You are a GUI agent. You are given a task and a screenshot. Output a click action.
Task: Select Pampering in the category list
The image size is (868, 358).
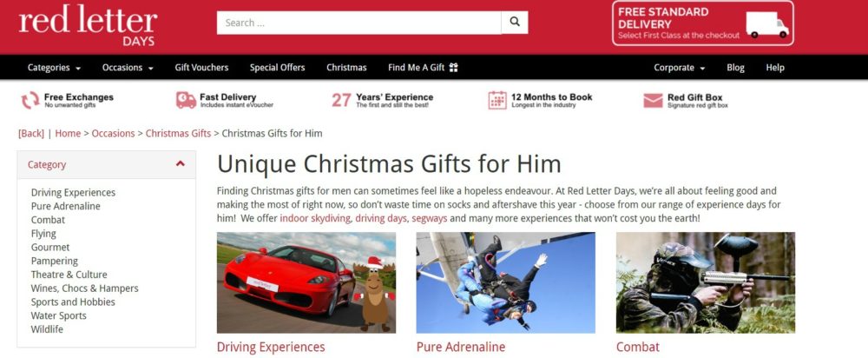click(54, 261)
